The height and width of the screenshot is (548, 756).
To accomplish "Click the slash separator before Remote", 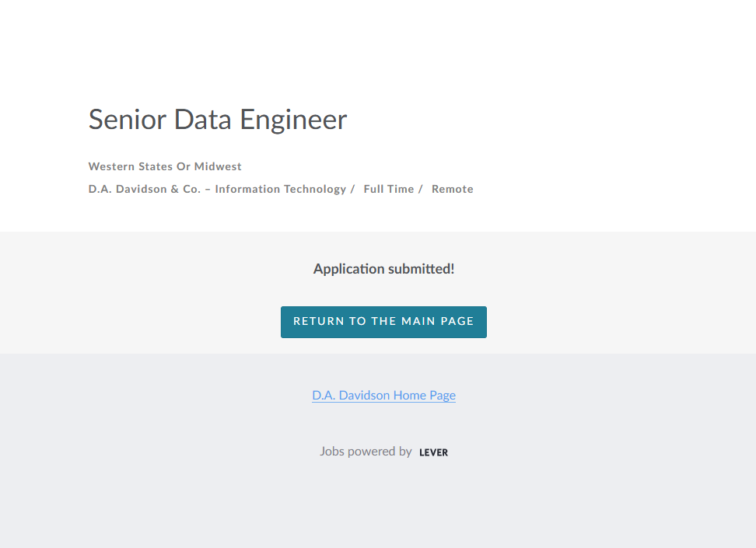I will (x=421, y=189).
